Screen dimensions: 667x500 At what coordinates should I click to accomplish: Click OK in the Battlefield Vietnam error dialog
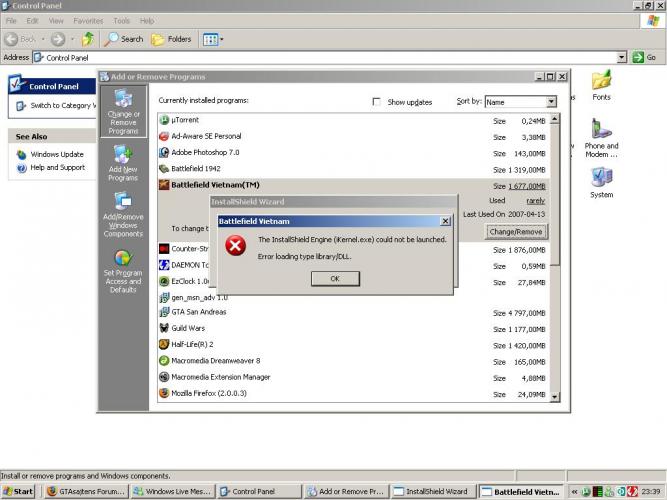(335, 279)
